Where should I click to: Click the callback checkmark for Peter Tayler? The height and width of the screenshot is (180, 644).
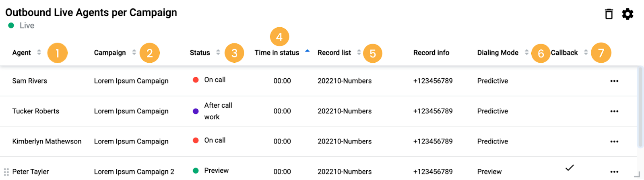[x=570, y=168]
